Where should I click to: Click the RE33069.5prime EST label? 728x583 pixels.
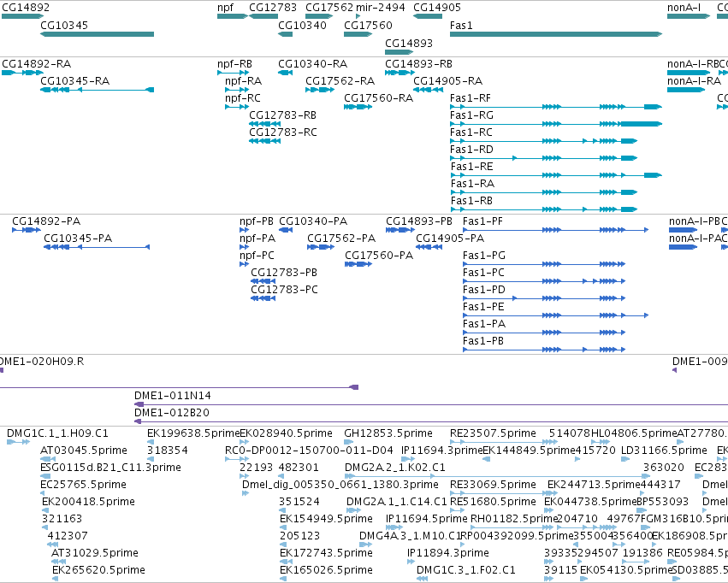point(493,484)
